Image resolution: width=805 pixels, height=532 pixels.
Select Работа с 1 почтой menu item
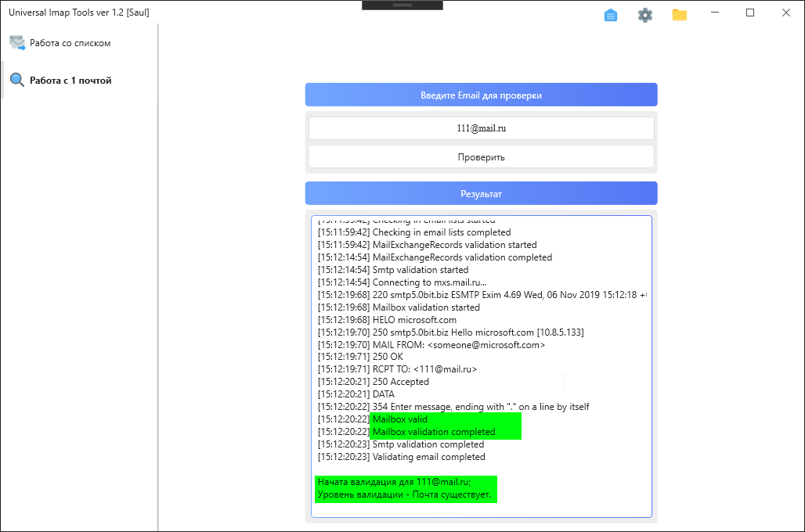[x=70, y=80]
